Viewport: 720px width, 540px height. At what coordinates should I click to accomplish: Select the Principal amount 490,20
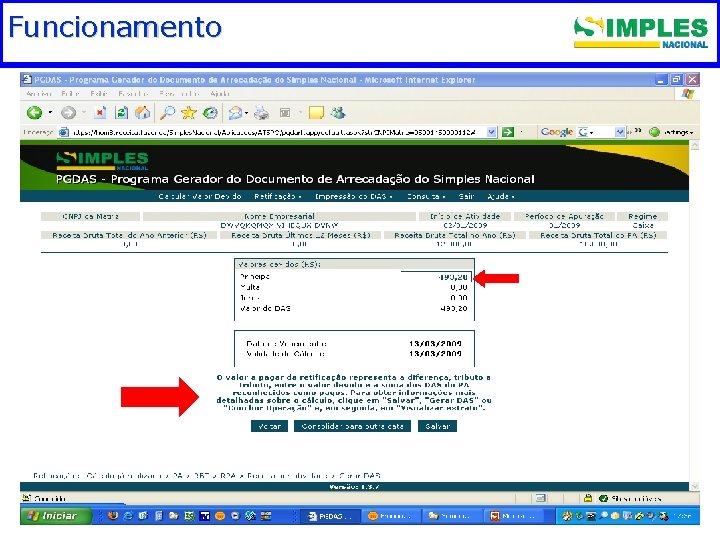coord(453,277)
